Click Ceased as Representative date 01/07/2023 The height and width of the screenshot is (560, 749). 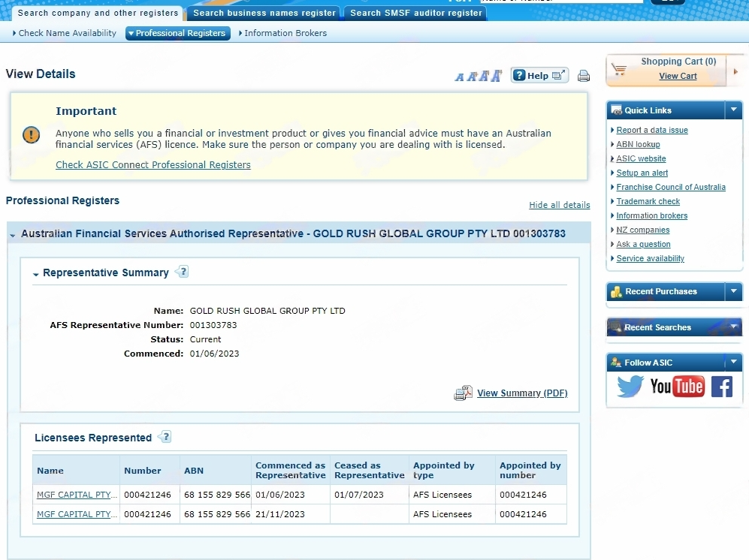[x=359, y=495]
